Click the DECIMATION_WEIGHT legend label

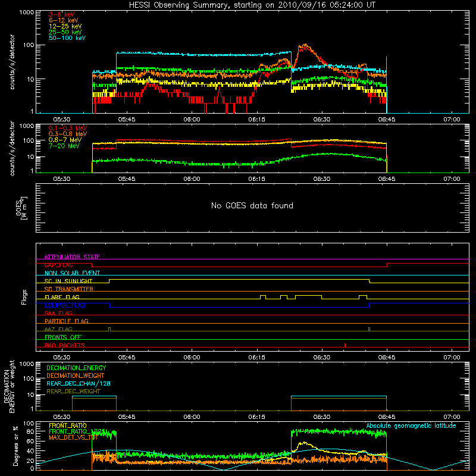76,375
